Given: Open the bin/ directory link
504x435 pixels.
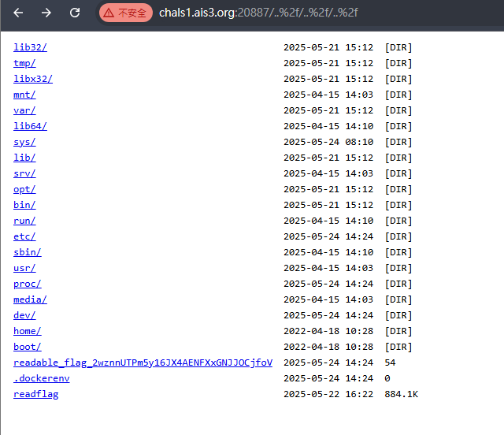Looking at the screenshot, I should [24, 205].
